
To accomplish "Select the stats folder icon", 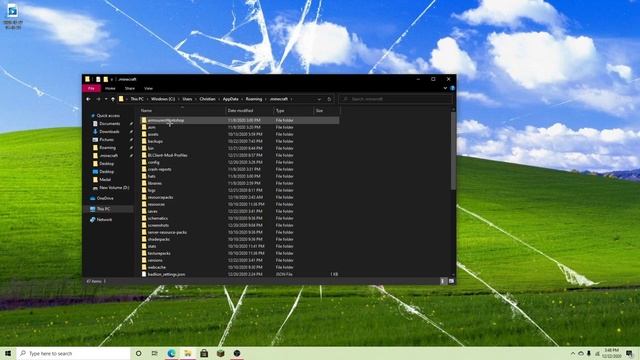I will [x=144, y=246].
